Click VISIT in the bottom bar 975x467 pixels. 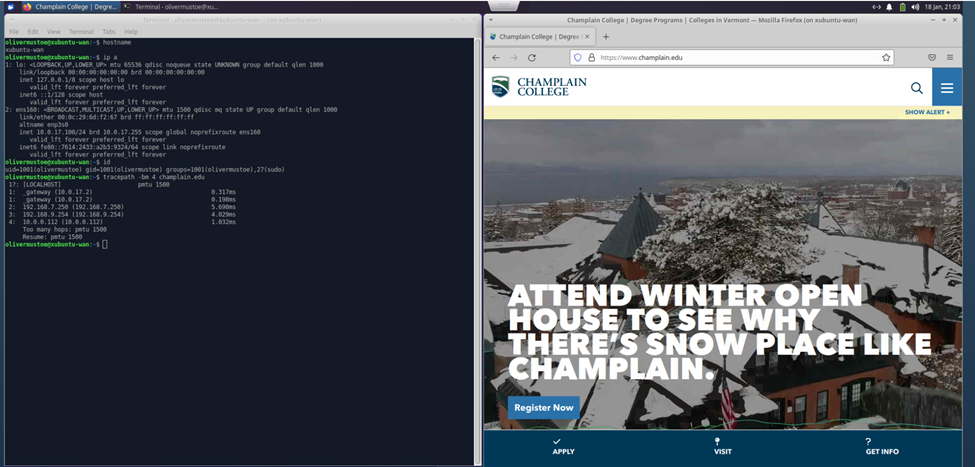click(723, 446)
